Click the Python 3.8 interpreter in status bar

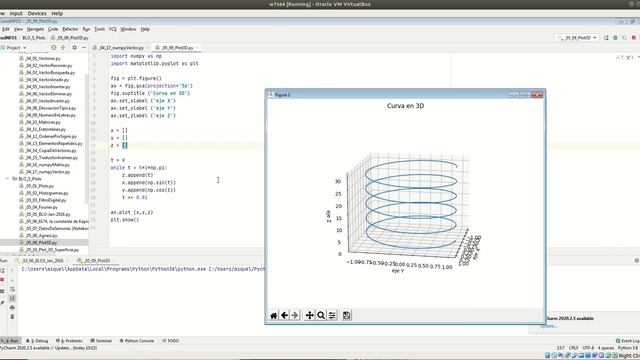pyautogui.click(x=627, y=348)
